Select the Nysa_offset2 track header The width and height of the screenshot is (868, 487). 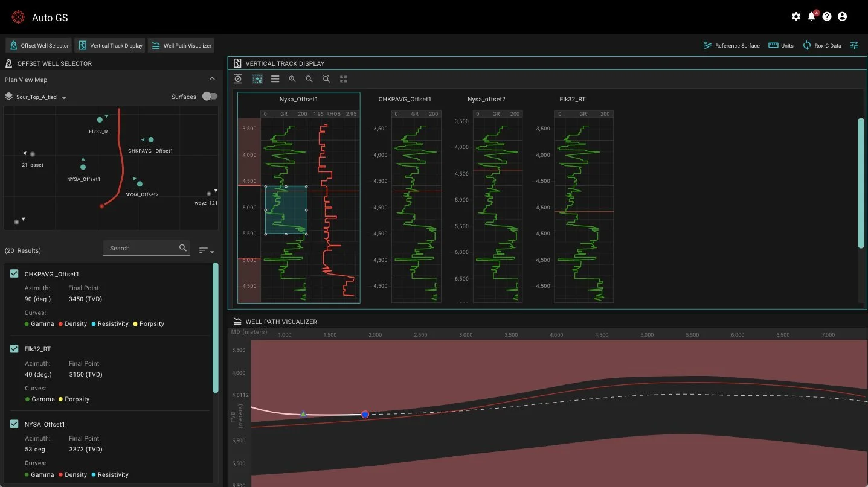click(487, 99)
